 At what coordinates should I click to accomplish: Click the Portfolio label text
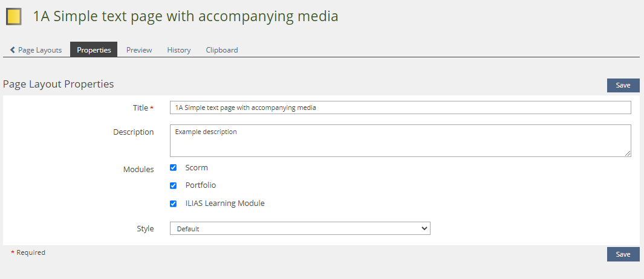201,185
